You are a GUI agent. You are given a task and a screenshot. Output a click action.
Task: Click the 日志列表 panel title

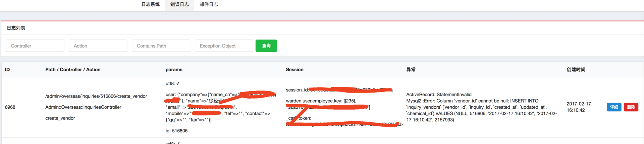[16, 28]
